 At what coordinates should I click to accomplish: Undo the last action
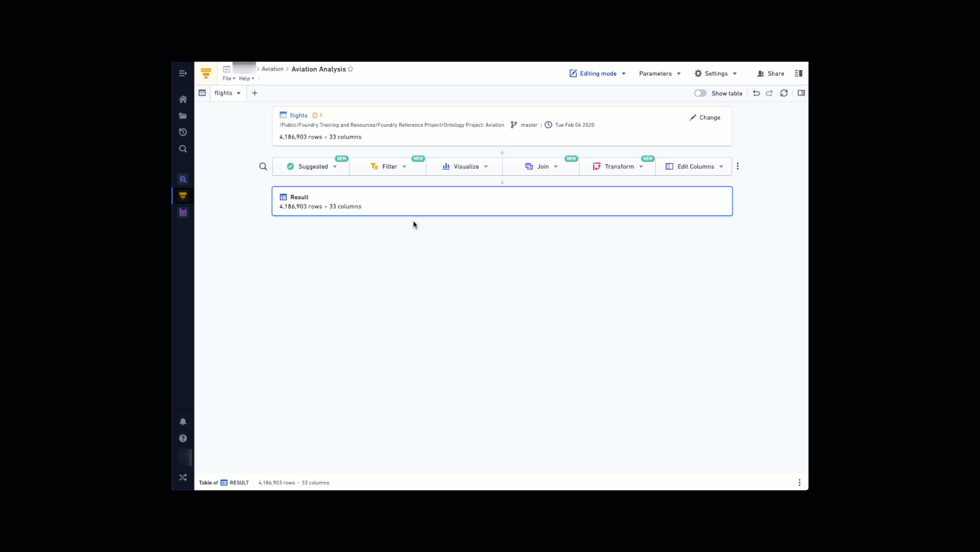click(756, 93)
